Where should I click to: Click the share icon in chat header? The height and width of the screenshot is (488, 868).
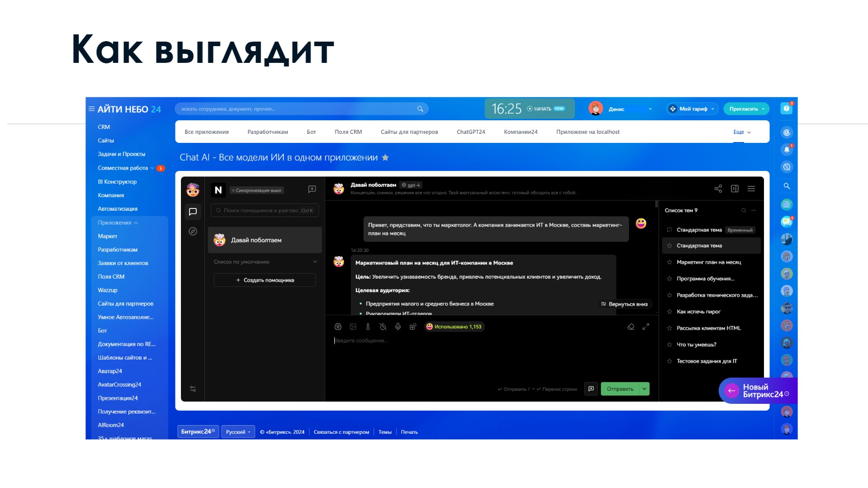coord(718,189)
